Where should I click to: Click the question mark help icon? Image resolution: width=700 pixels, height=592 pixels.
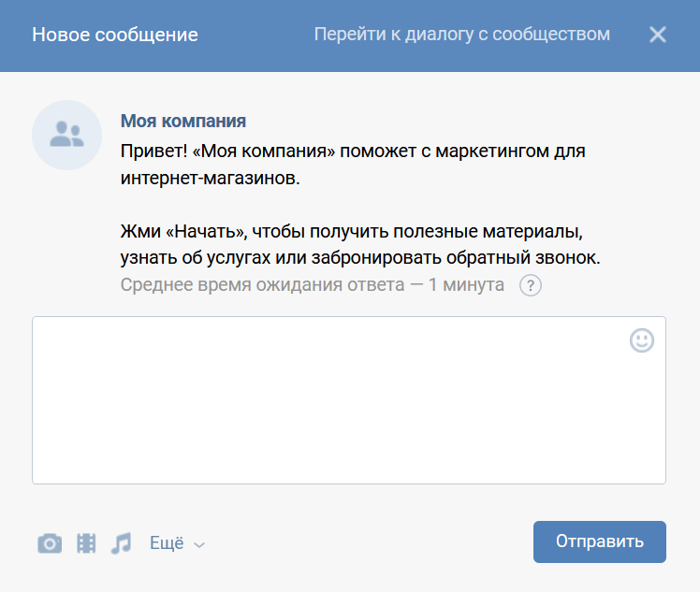pos(531,285)
